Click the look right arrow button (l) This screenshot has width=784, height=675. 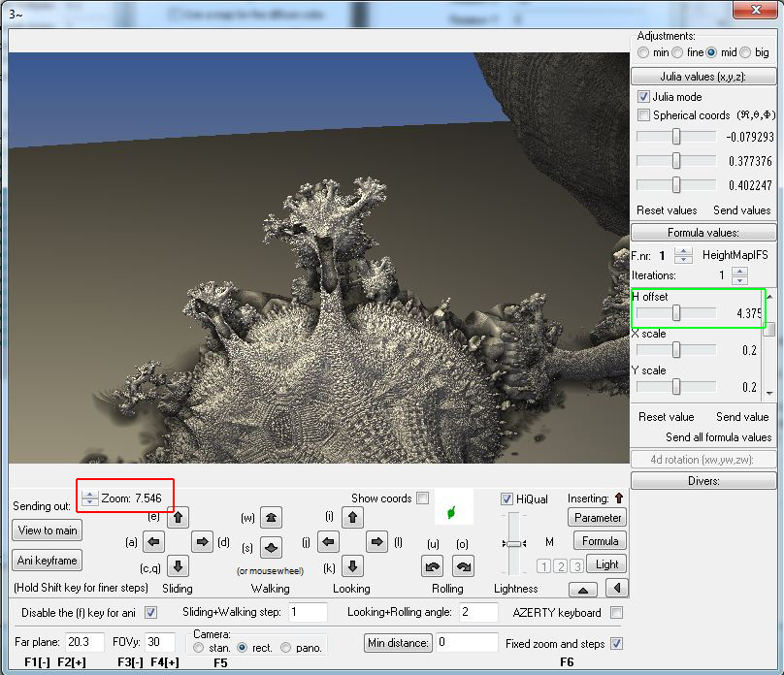[377, 541]
